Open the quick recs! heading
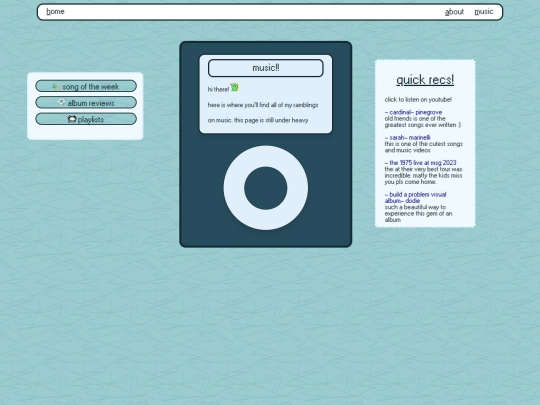540x405 pixels. point(425,80)
